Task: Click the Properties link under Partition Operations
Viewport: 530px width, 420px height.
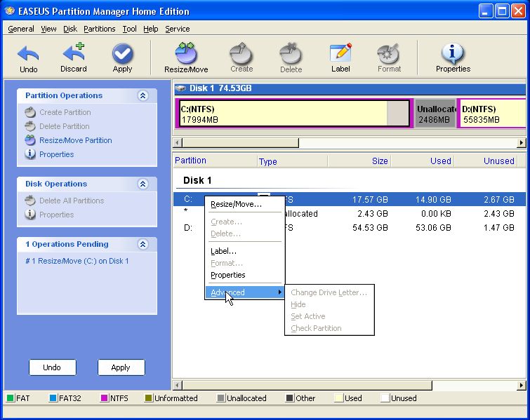Action: pos(56,154)
